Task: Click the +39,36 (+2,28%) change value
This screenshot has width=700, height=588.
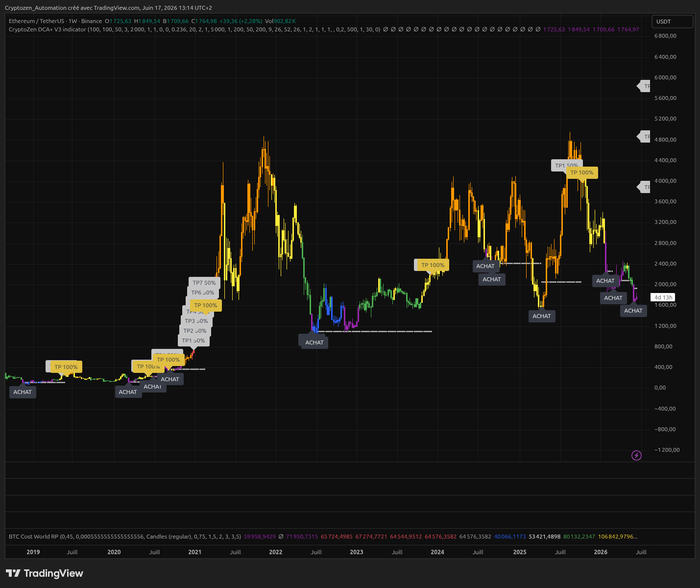Action: [241, 21]
